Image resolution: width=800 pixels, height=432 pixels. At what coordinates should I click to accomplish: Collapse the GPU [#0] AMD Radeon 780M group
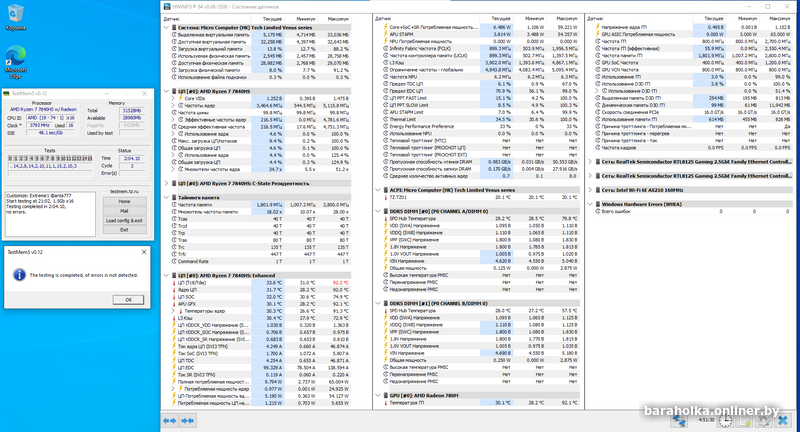pos(378,395)
